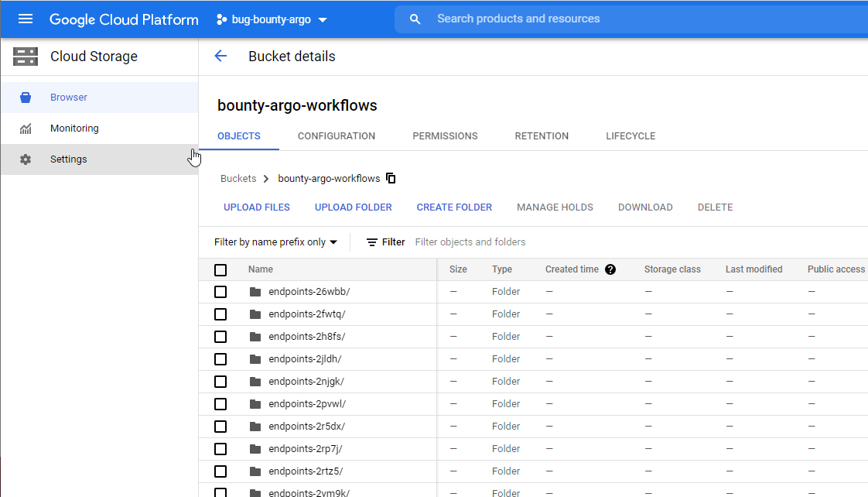Screen dimensions: 868x497
Task: Click the Google Cloud Platform logo
Action: (x=124, y=19)
